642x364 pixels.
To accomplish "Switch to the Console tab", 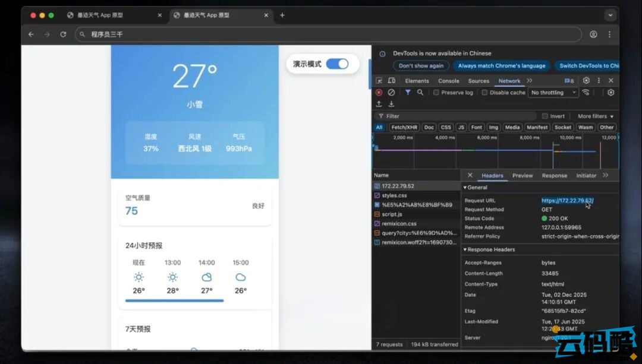I will [x=448, y=81].
